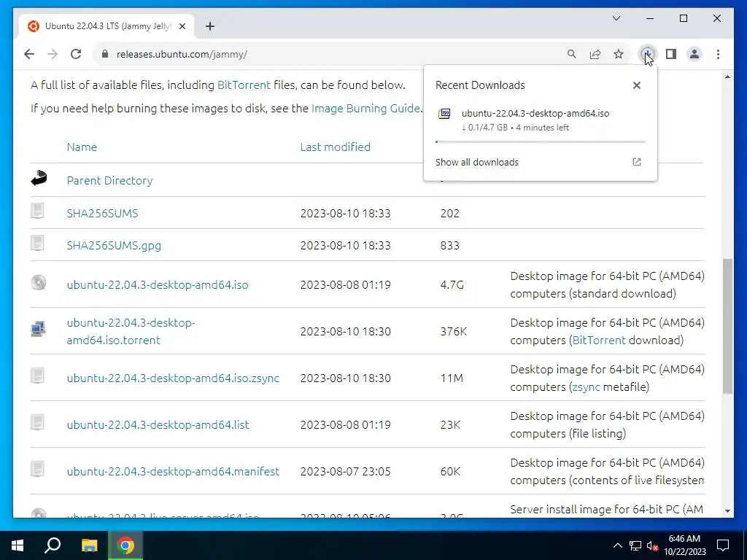Click the Chrome taskbar icon
The width and height of the screenshot is (747, 560).
125,545
